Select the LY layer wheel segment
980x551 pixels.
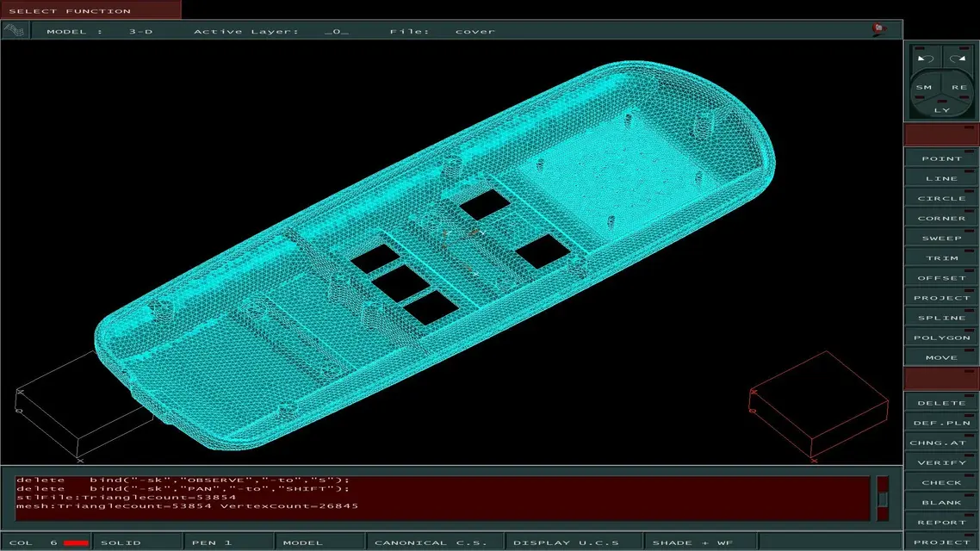pyautogui.click(x=942, y=110)
